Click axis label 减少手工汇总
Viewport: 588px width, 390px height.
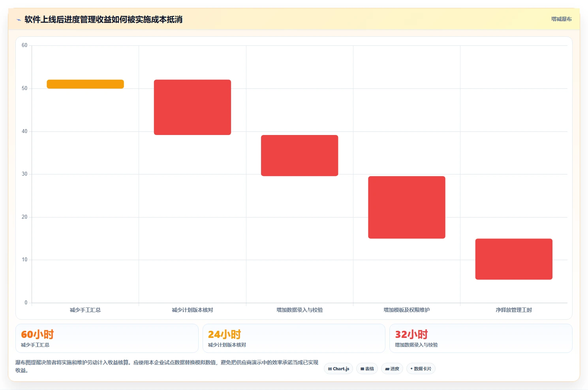[x=85, y=310]
